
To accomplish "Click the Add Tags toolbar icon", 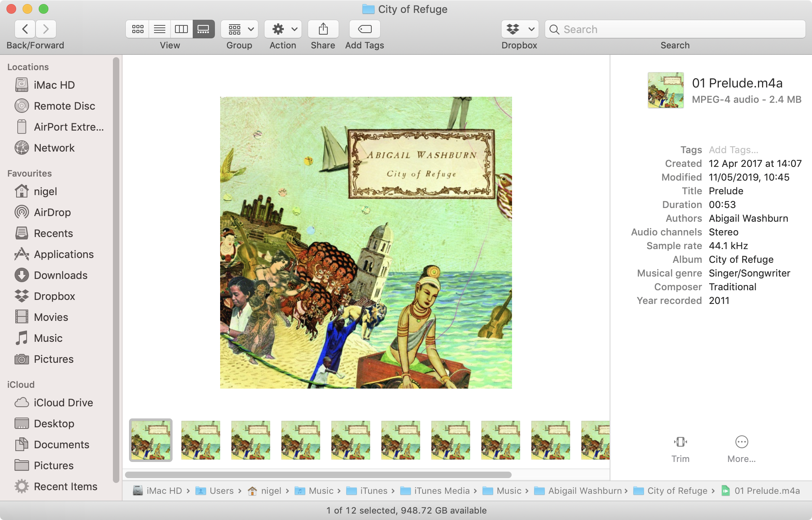I will (364, 29).
